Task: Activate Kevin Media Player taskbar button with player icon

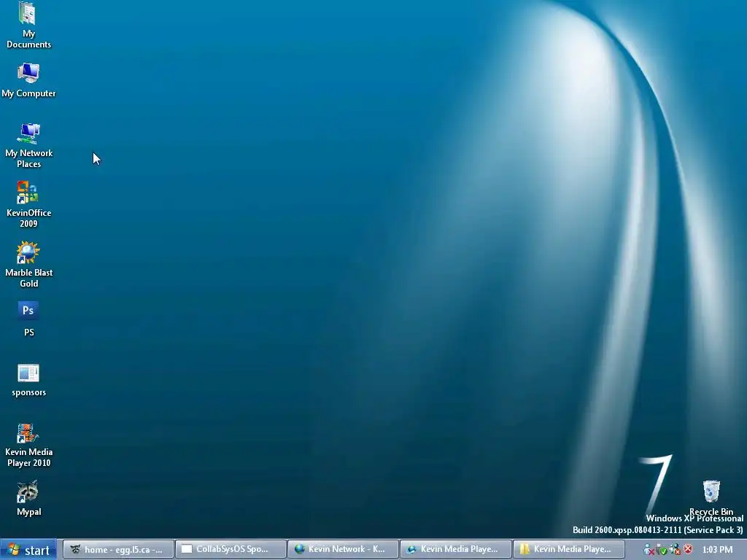Action: click(x=455, y=550)
